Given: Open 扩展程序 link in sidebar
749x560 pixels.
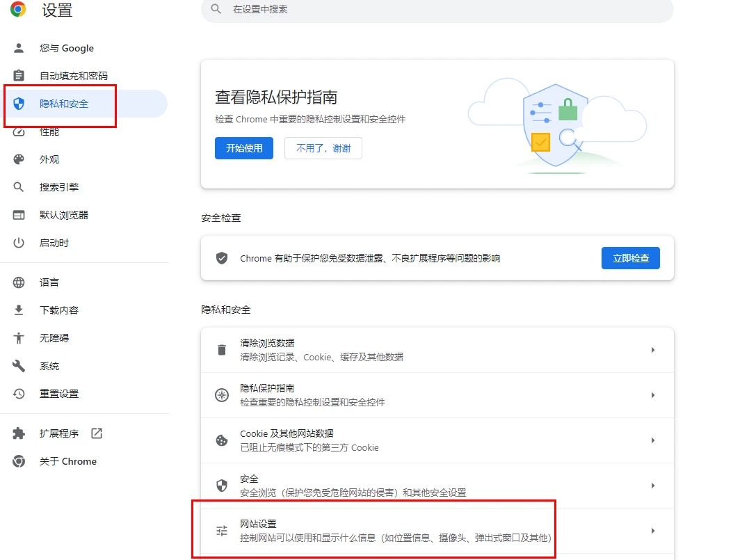Looking at the screenshot, I should pos(83,433).
